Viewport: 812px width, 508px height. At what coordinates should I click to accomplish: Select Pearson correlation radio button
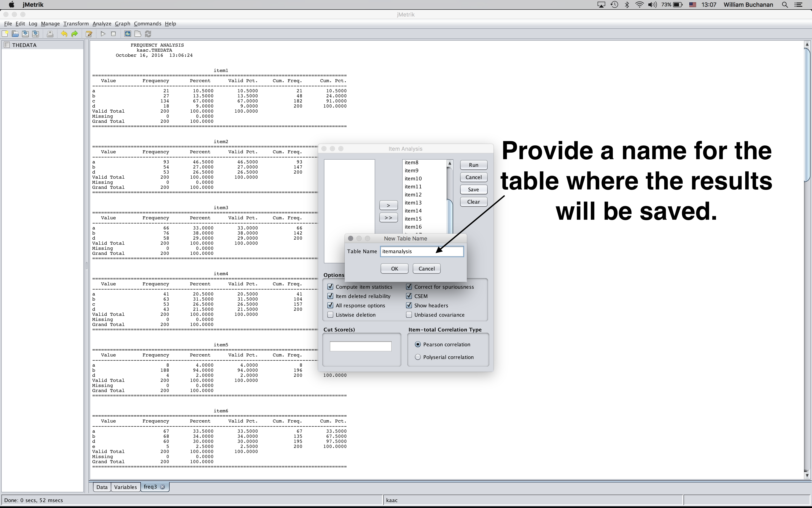(x=418, y=344)
